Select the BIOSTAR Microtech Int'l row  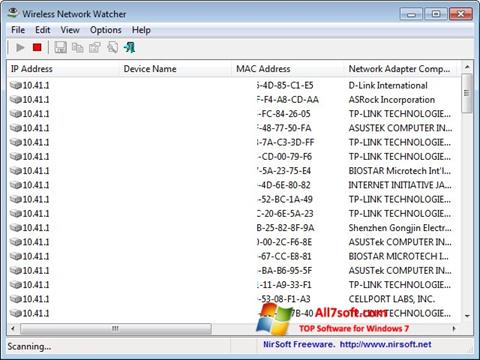click(x=234, y=171)
